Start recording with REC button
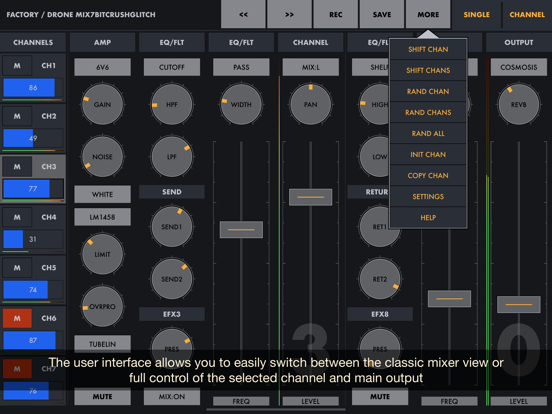 click(335, 14)
